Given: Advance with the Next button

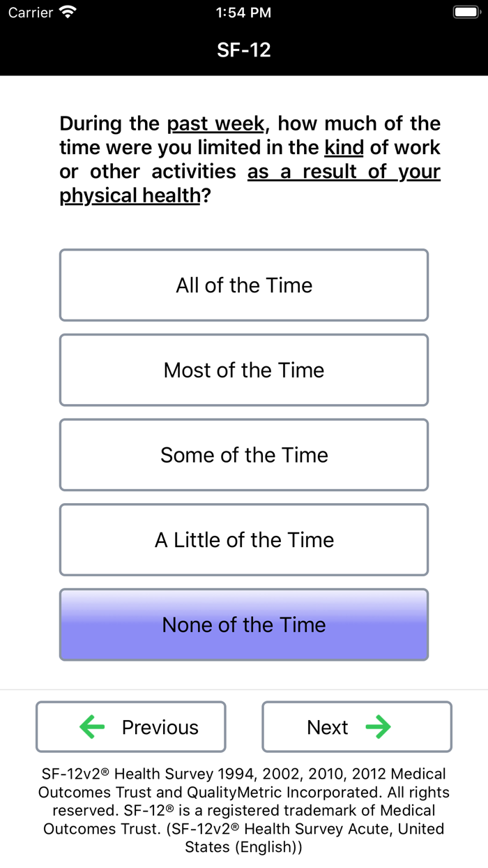Looking at the screenshot, I should 356,727.
